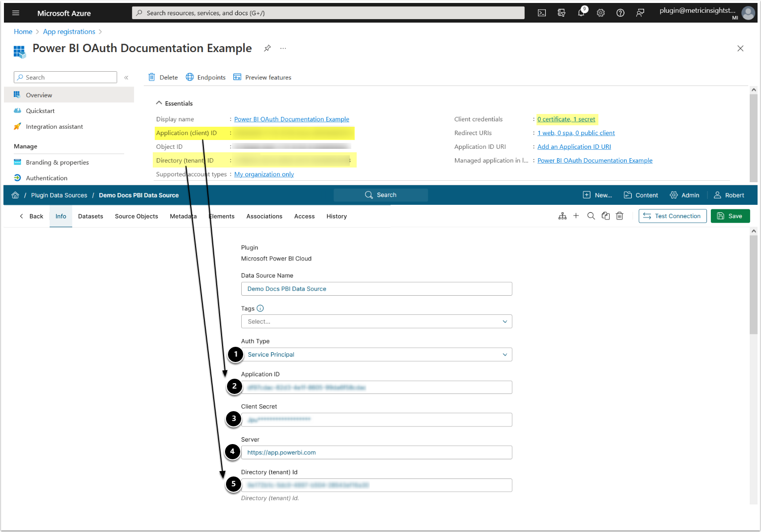Edit the Server URL field
761x532 pixels.
376,452
